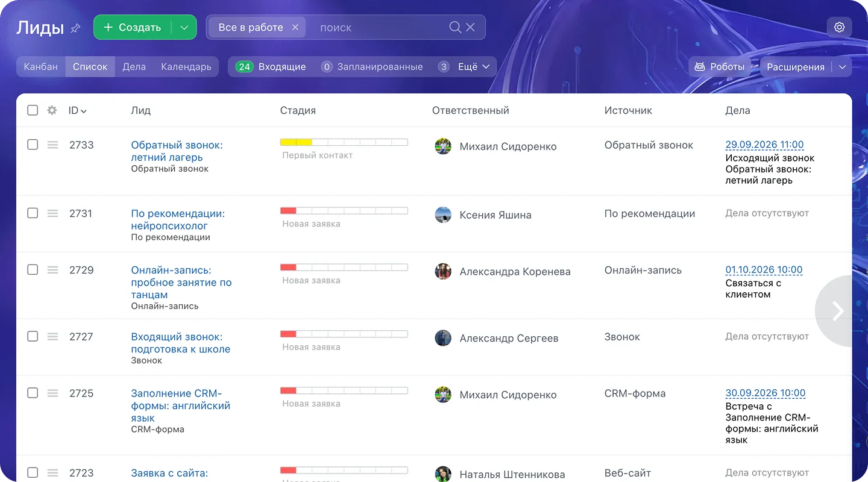Viewport: 868px width, 482px height.
Task: Open row menu for lead 2733
Action: point(53,145)
